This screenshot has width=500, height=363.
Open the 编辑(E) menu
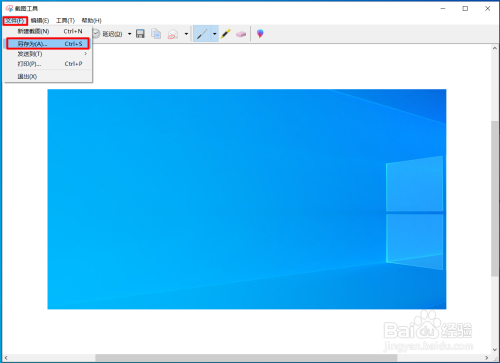pos(40,21)
